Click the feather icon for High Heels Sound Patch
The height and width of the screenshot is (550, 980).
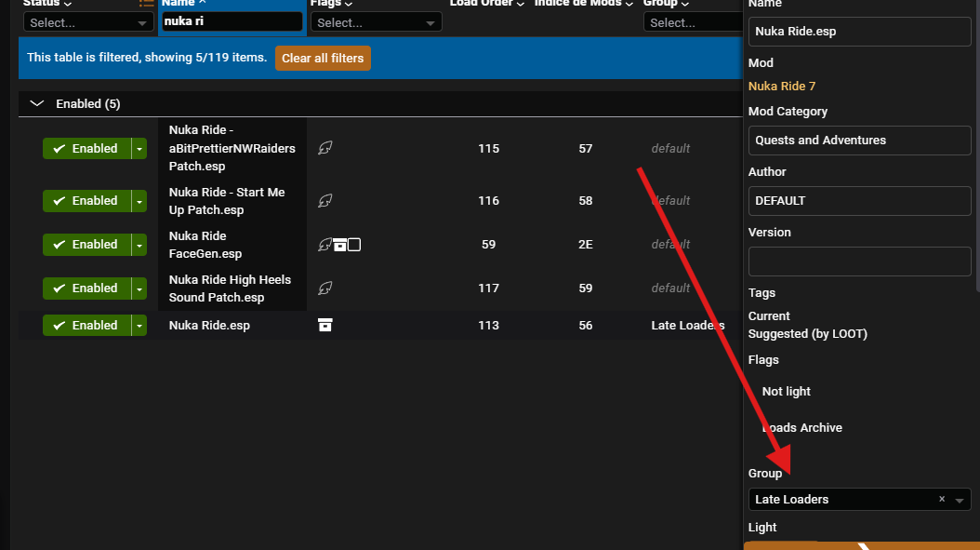click(325, 288)
